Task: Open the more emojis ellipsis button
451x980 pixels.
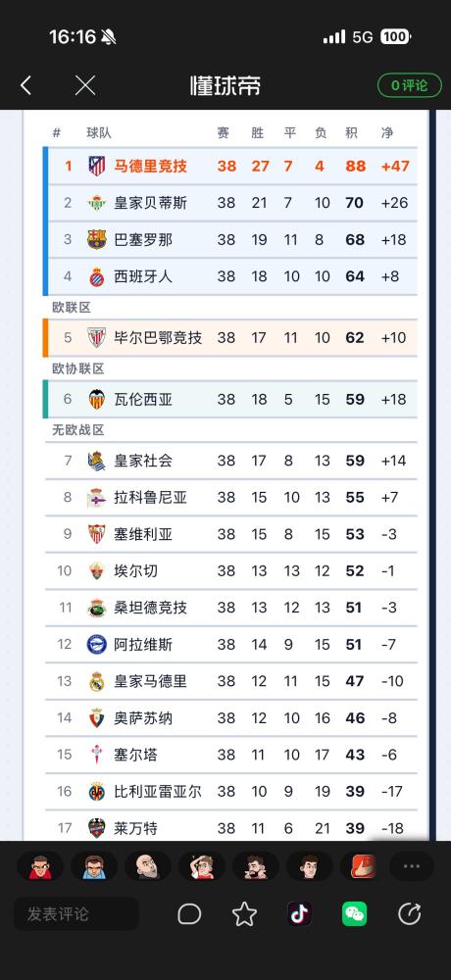Action: pos(412,866)
